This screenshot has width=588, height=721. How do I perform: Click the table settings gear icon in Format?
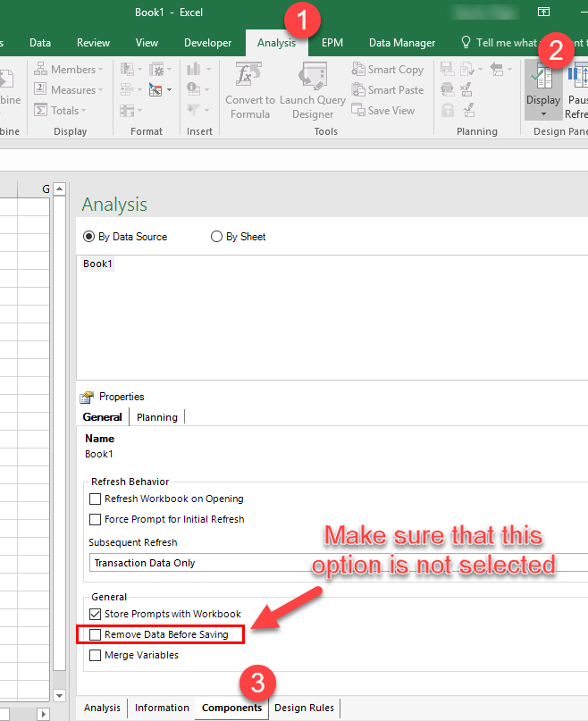click(156, 69)
